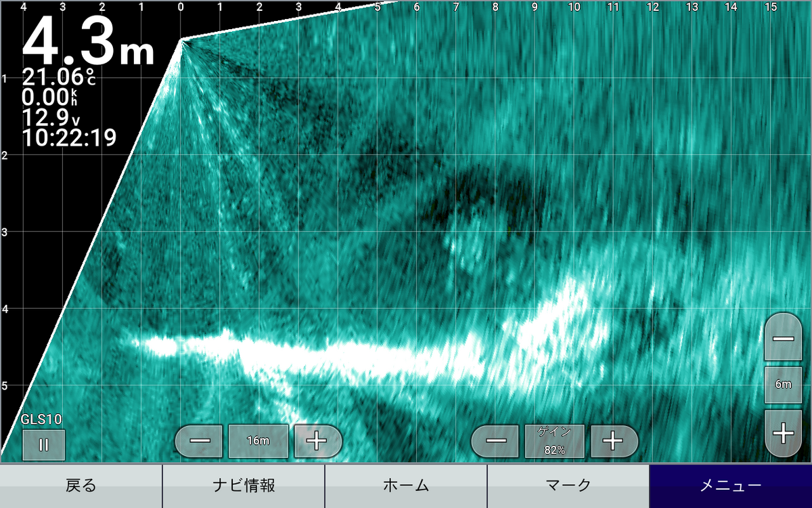The height and width of the screenshot is (508, 812).
Task: Decrease the 16m forward range
Action: (200, 441)
